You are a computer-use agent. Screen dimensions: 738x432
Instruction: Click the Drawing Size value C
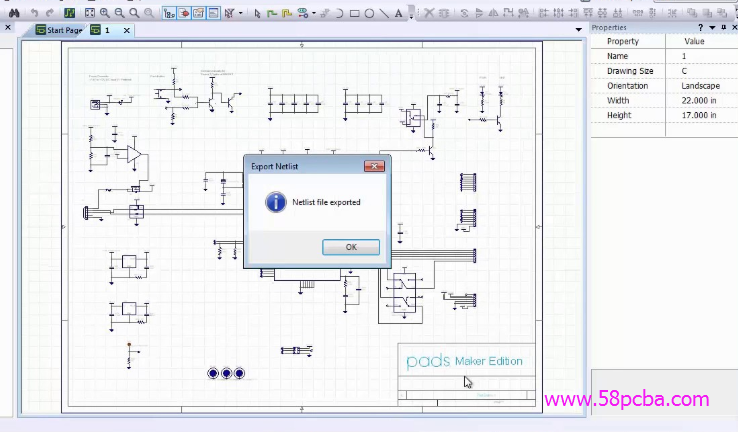684,71
